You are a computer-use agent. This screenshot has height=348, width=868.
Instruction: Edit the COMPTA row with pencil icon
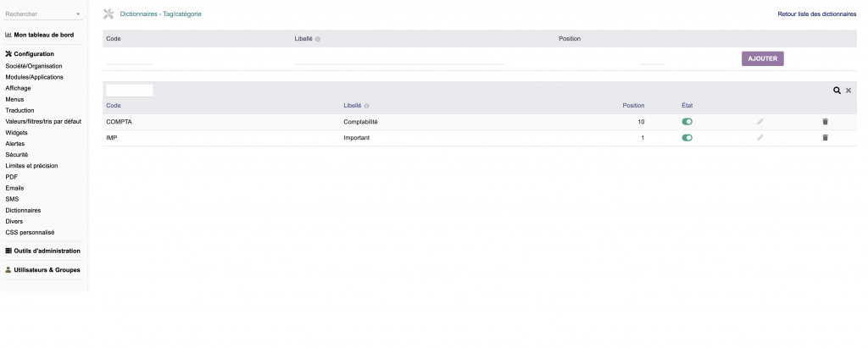[760, 122]
